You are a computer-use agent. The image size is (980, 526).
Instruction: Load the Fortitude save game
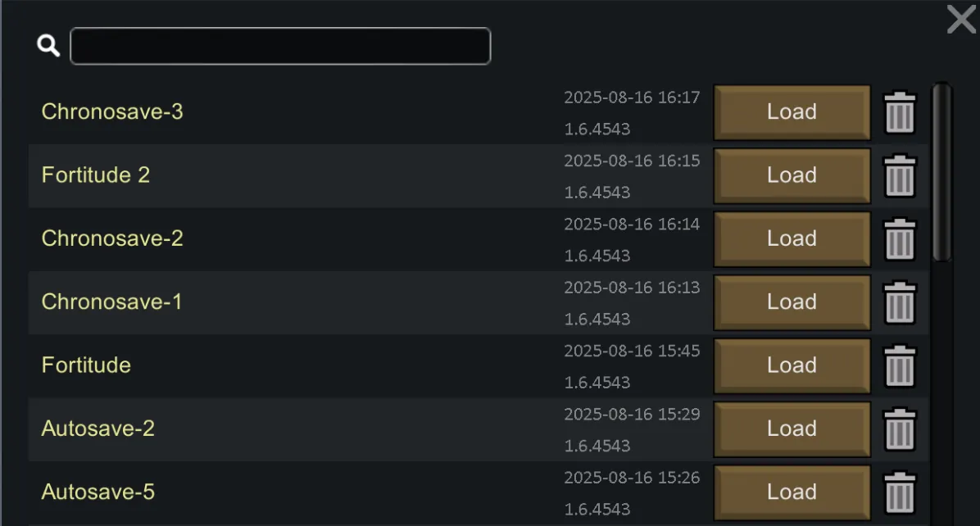click(x=792, y=365)
